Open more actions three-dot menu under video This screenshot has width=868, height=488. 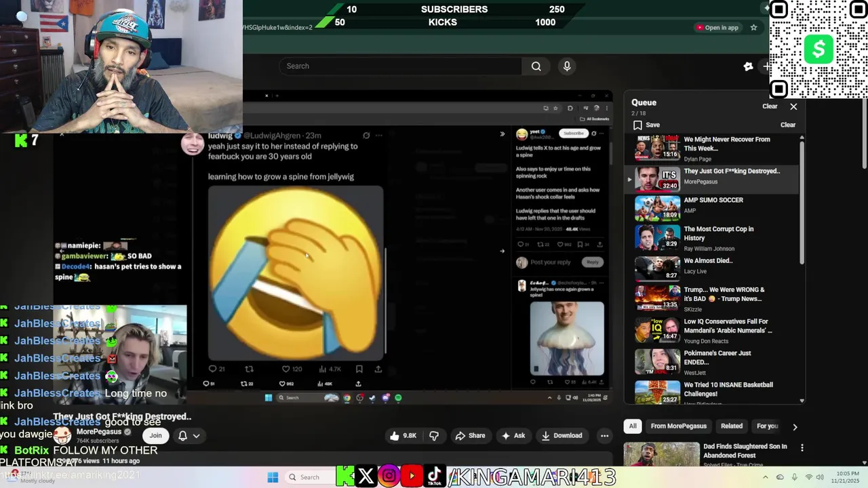pyautogui.click(x=604, y=436)
